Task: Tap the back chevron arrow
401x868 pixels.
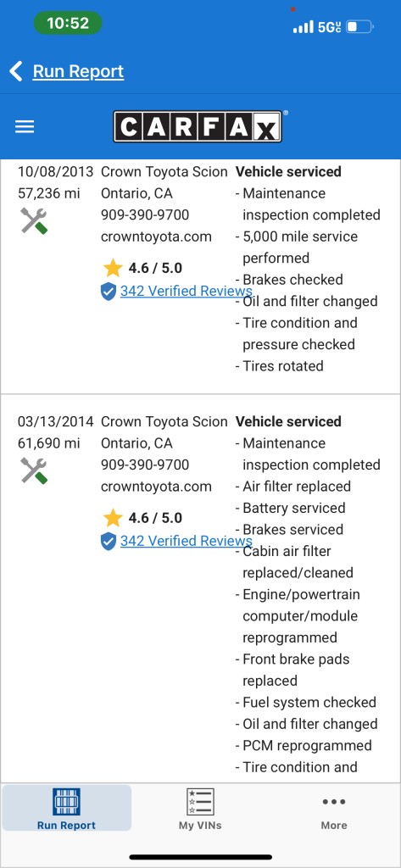Action: coord(16,71)
